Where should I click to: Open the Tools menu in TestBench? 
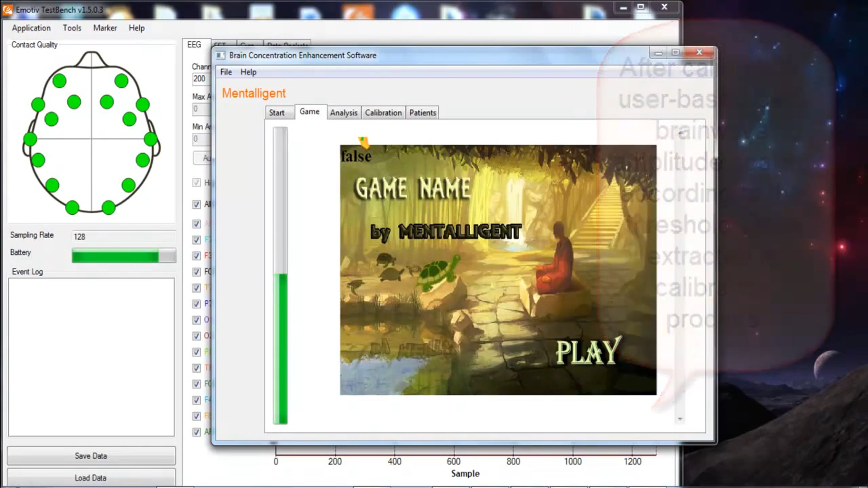[72, 28]
